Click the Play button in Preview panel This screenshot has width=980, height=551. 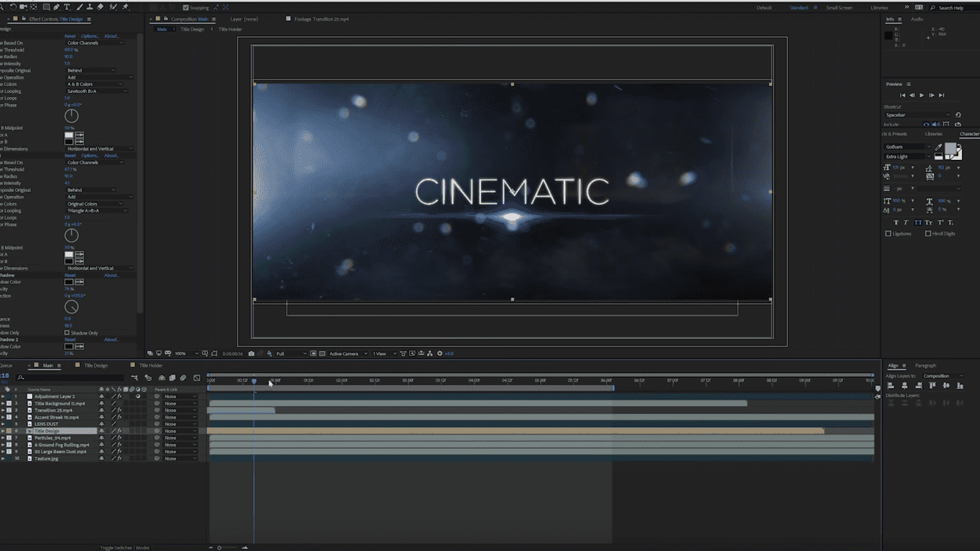tap(922, 95)
